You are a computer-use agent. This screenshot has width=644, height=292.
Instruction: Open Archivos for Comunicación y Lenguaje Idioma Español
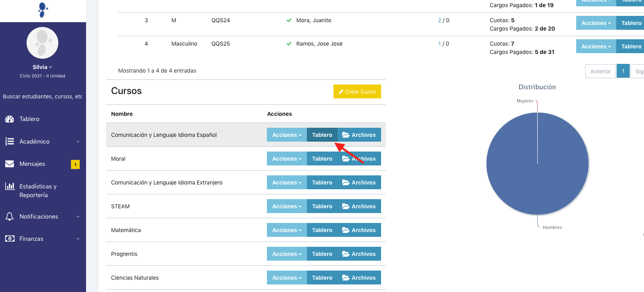click(359, 135)
